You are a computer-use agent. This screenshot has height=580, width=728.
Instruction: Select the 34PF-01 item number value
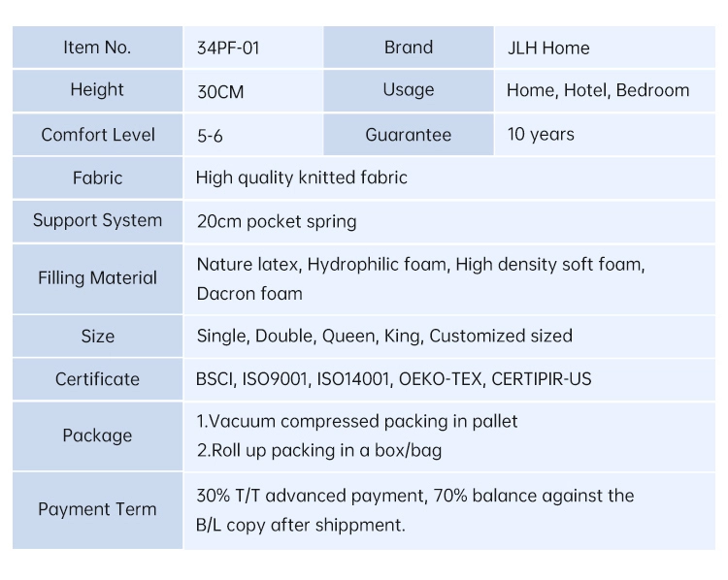[228, 48]
